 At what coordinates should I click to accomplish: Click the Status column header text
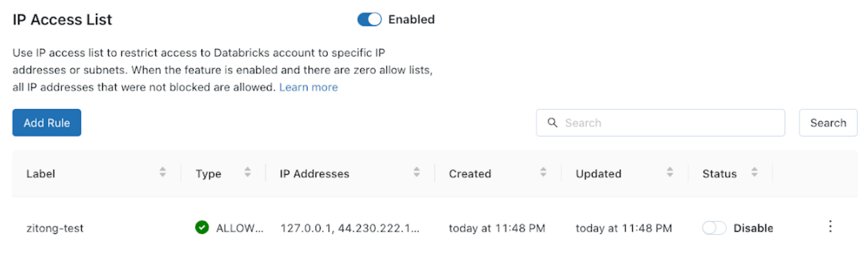(x=719, y=174)
